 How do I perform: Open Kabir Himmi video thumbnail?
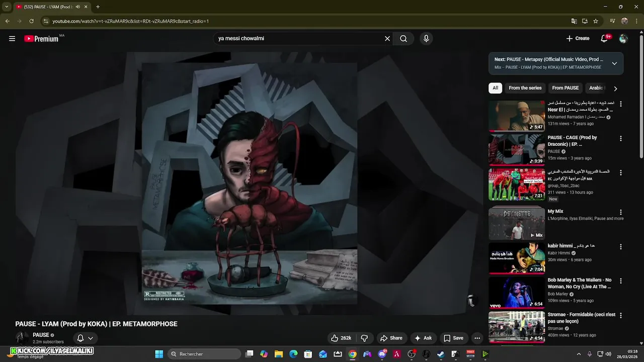(x=517, y=258)
